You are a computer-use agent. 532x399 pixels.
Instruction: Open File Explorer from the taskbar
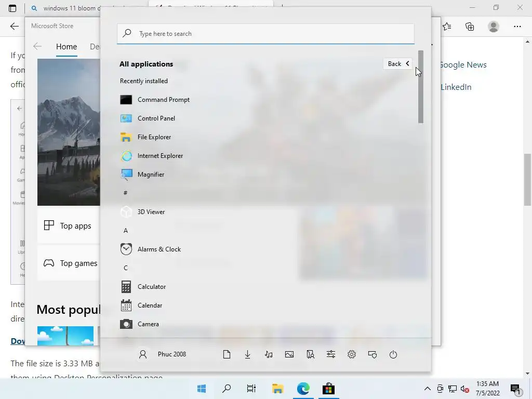tap(277, 389)
